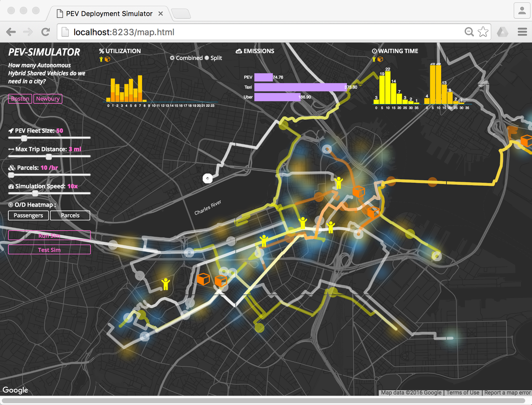Click the Taxi emissions bar
The height and width of the screenshot is (405, 532).
pyautogui.click(x=301, y=87)
